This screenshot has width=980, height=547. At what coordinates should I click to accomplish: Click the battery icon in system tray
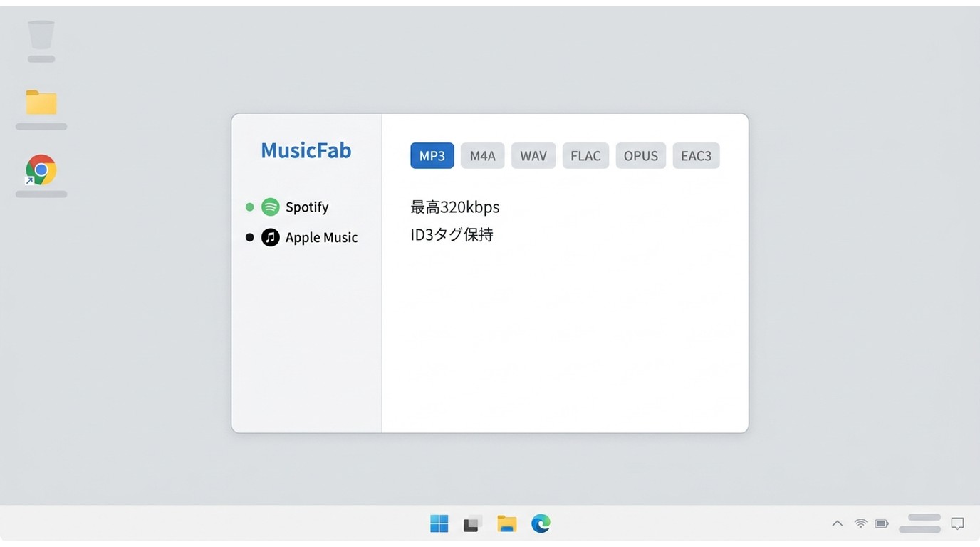tap(882, 523)
